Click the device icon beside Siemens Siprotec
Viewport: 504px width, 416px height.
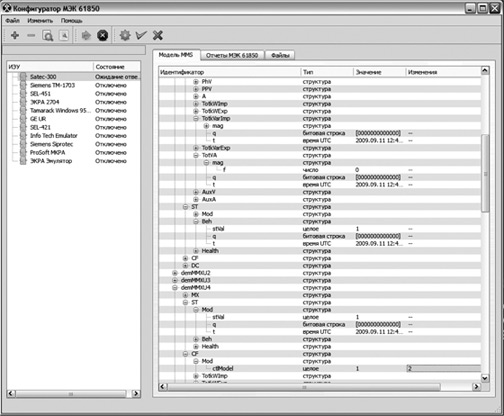(23, 144)
